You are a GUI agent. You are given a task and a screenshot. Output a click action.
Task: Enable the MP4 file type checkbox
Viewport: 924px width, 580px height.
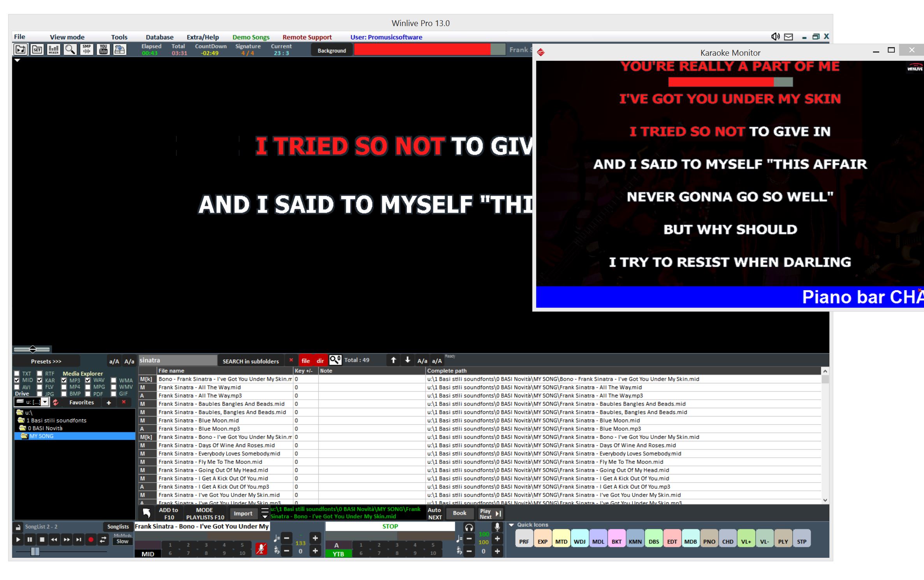tap(64, 387)
